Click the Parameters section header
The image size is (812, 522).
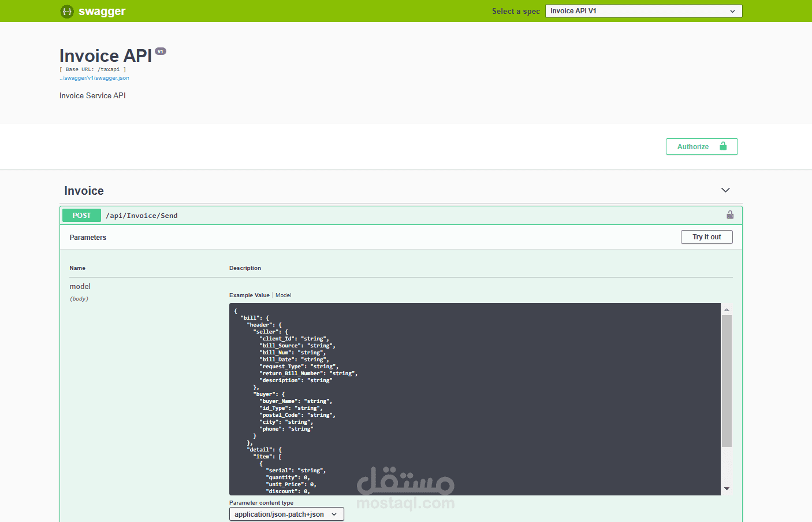(x=88, y=238)
